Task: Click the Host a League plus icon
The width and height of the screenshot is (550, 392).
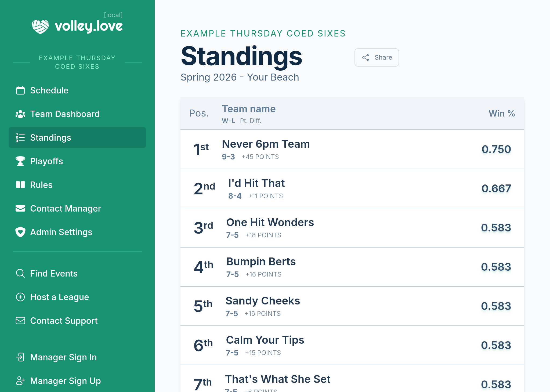Action: pyautogui.click(x=20, y=297)
